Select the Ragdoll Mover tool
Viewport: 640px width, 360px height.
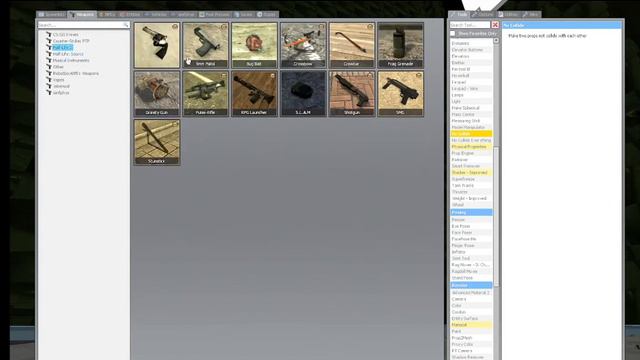tap(471, 271)
